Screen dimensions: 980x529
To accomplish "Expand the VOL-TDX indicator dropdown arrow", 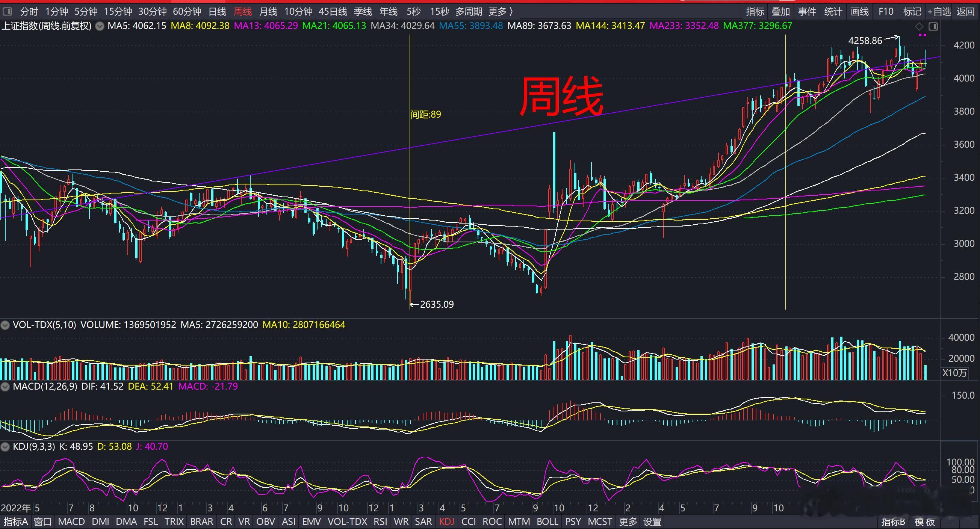I will click(x=5, y=325).
